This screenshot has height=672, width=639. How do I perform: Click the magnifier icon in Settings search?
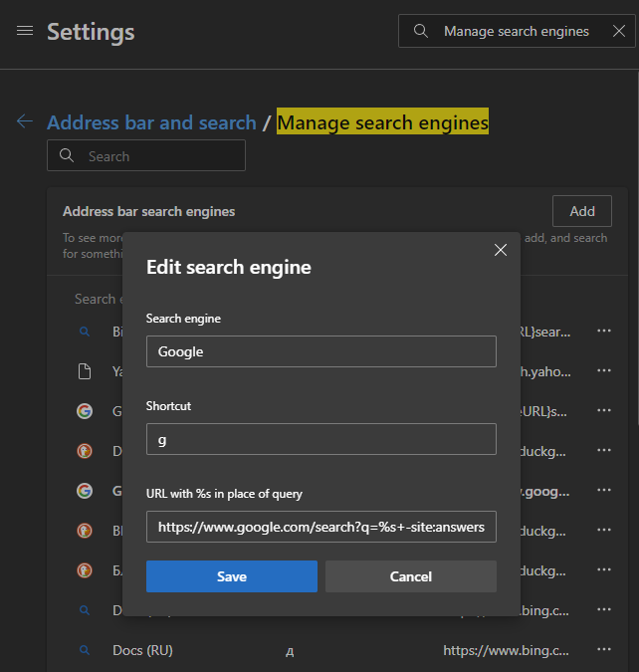coord(420,31)
